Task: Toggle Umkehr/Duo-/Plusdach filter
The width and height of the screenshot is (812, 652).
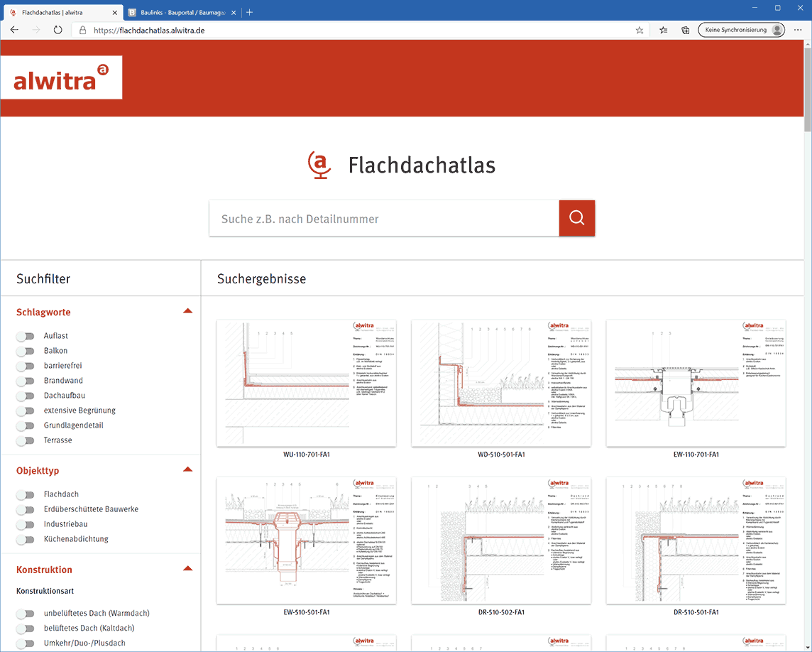Action: tap(25, 643)
